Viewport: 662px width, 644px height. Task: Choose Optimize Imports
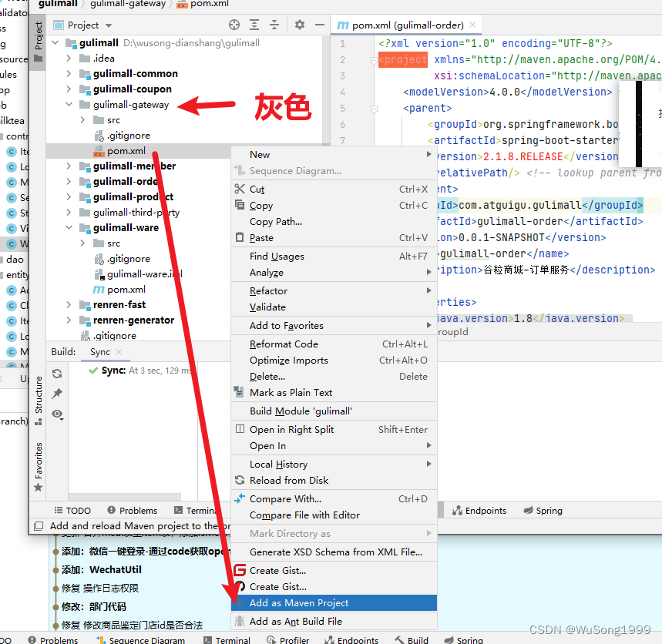pyautogui.click(x=334, y=360)
